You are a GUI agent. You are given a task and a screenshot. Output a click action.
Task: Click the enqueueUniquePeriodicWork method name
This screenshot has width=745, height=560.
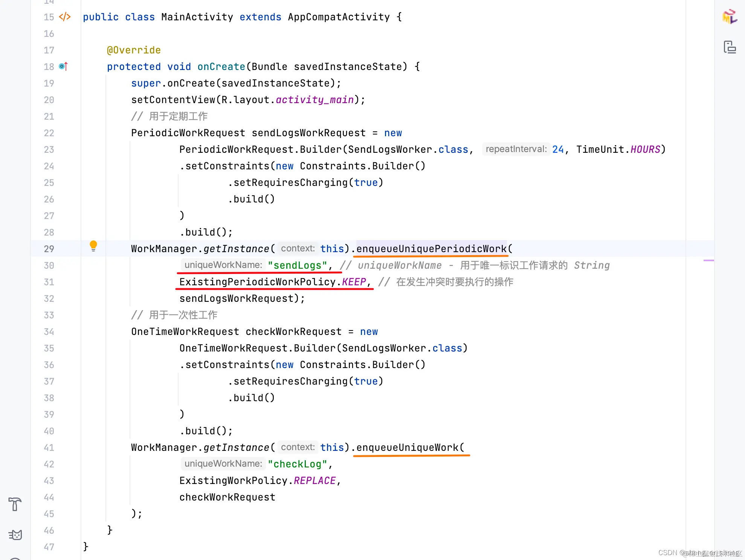click(x=431, y=249)
